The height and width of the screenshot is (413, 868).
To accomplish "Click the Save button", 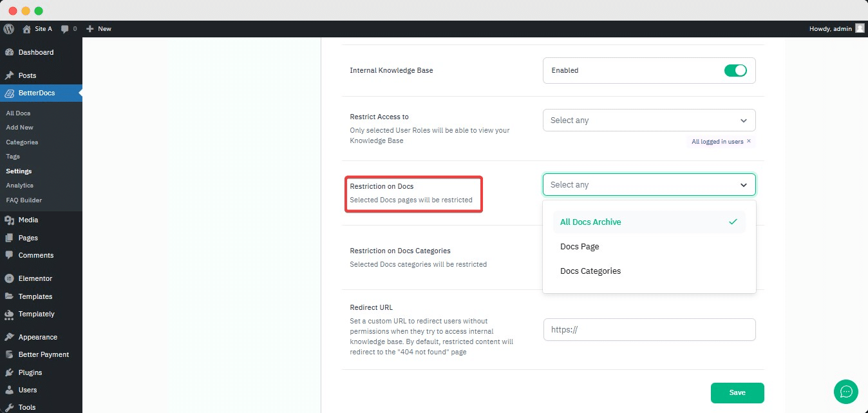I will [737, 392].
